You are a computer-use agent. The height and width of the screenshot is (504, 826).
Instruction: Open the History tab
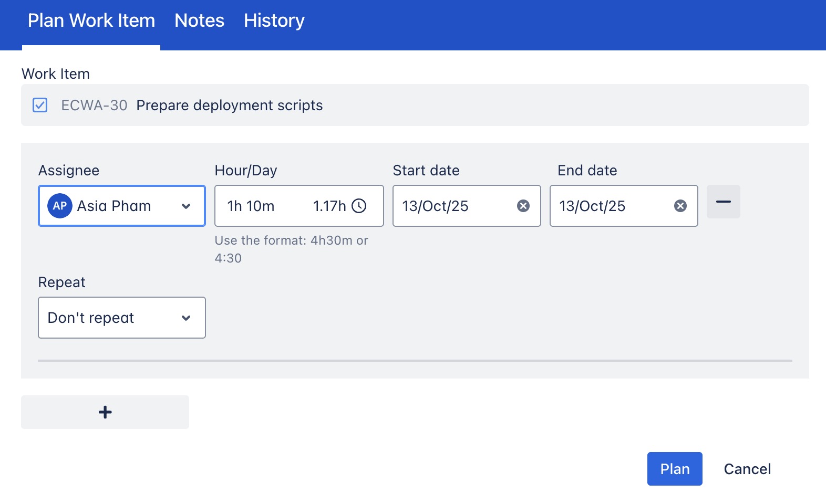pyautogui.click(x=274, y=21)
